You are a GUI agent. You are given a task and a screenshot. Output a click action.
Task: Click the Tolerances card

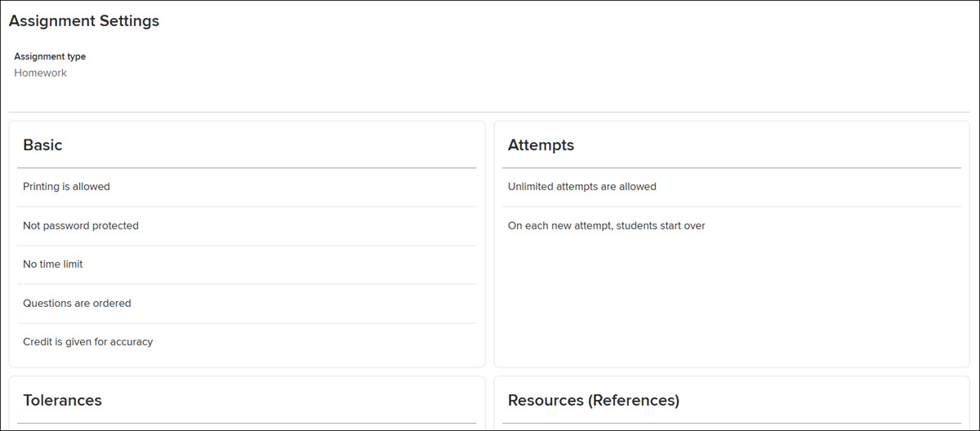click(x=247, y=403)
